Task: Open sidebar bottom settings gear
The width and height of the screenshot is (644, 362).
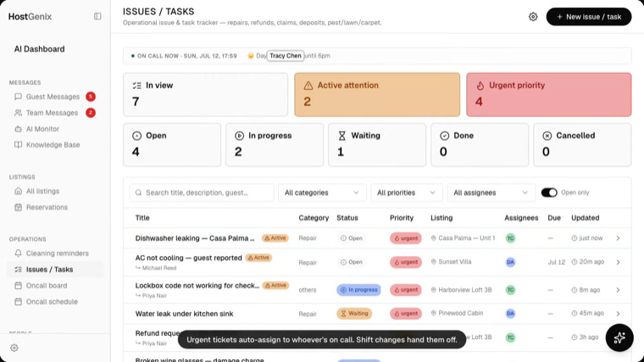Action: point(14,348)
